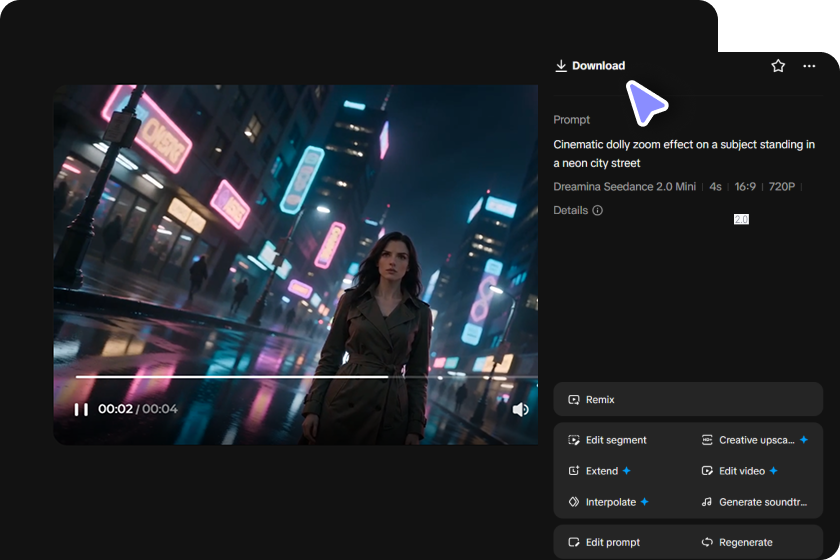Viewport: 840px width, 560px height.
Task: Click Regenerate button
Action: pos(737,542)
